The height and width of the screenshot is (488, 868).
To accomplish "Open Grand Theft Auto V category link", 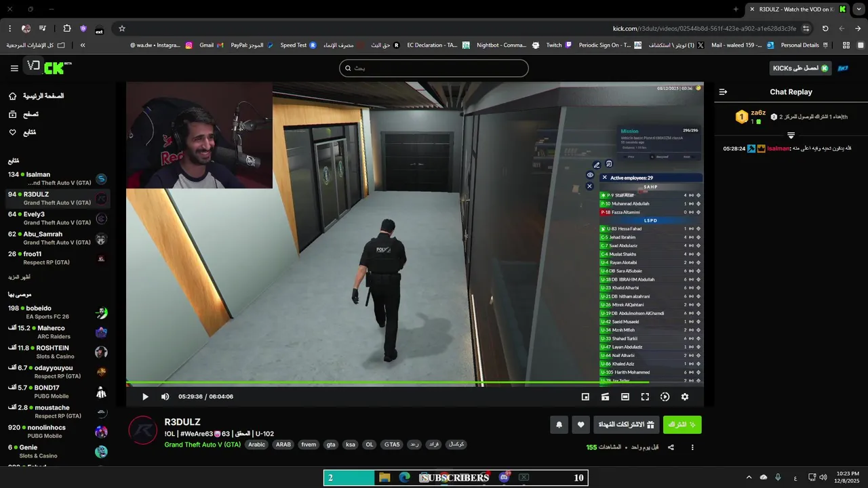I will click(x=202, y=445).
